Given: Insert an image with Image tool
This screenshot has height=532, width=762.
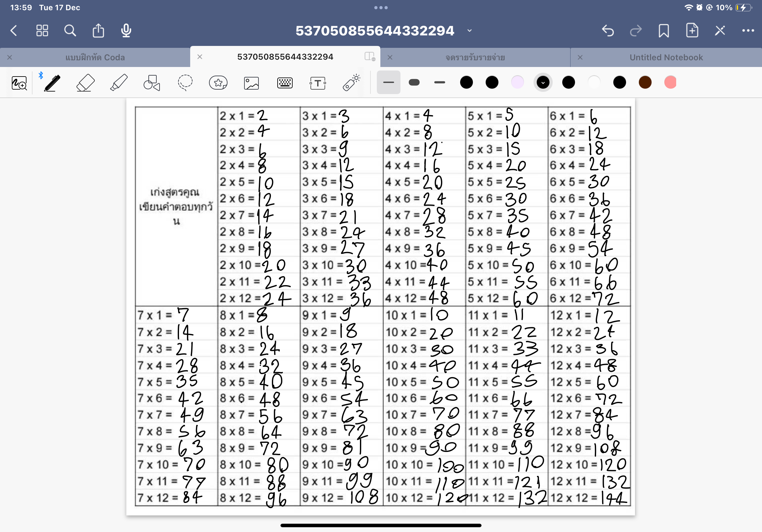Looking at the screenshot, I should [251, 83].
